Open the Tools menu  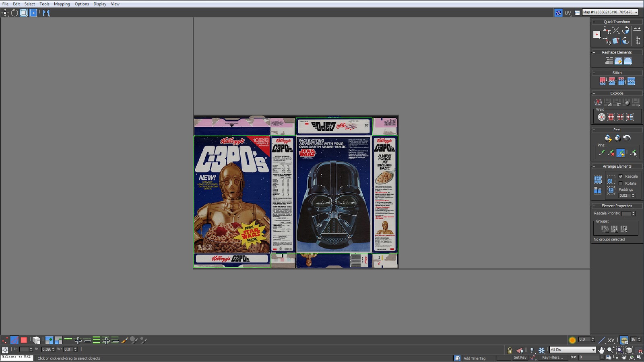[45, 4]
